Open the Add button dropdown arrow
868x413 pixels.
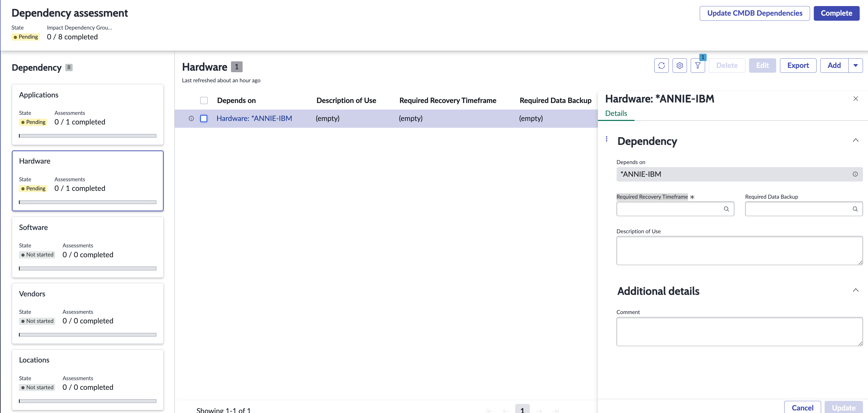coord(856,65)
